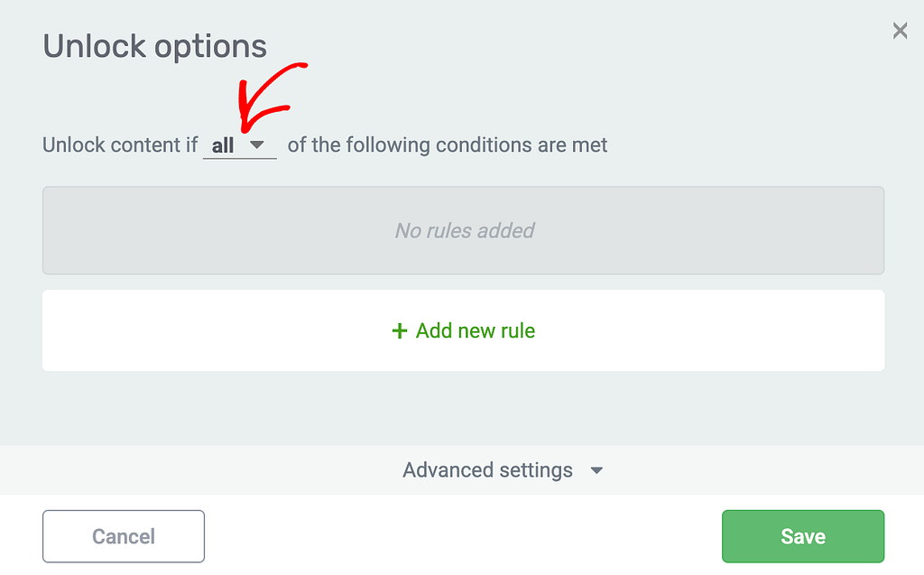Viewport: 924px width, 575px height.
Task: Open the "all" conditions dropdown
Action: 239,144
